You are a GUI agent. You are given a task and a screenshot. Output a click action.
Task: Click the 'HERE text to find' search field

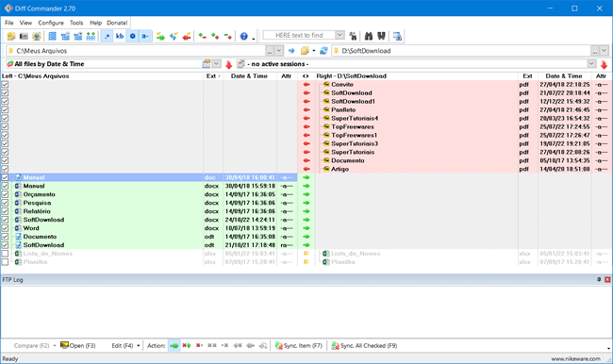(299, 35)
